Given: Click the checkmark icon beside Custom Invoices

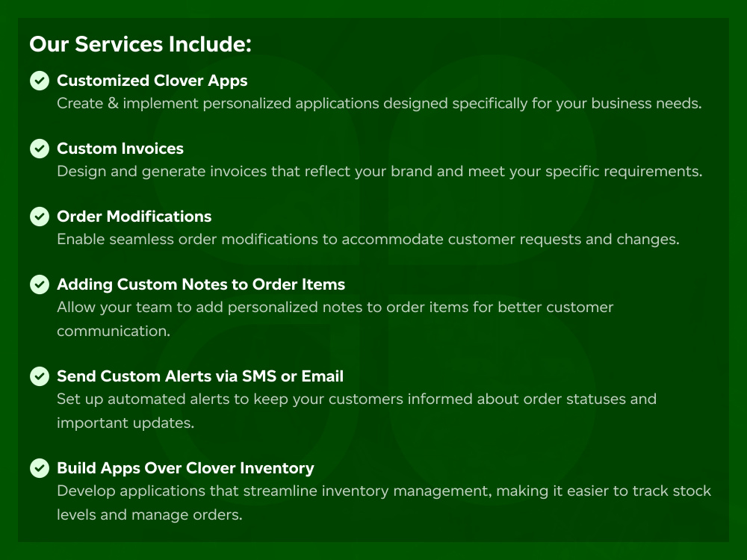Looking at the screenshot, I should pyautogui.click(x=40, y=149).
